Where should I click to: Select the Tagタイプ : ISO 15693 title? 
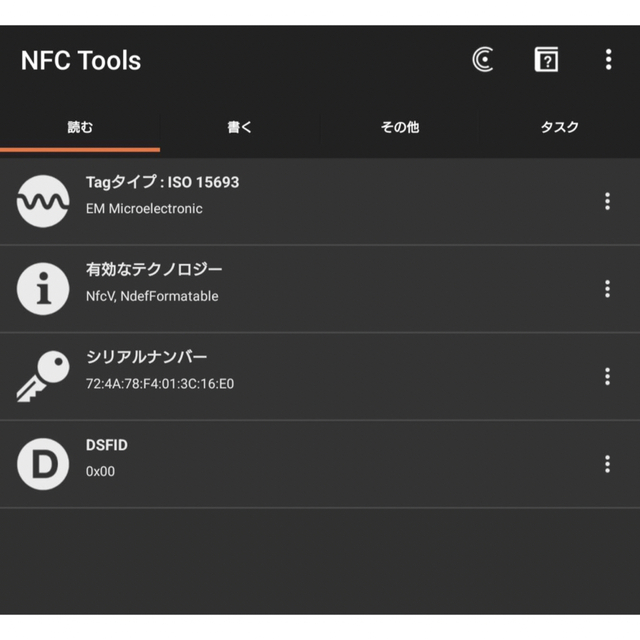point(162,182)
